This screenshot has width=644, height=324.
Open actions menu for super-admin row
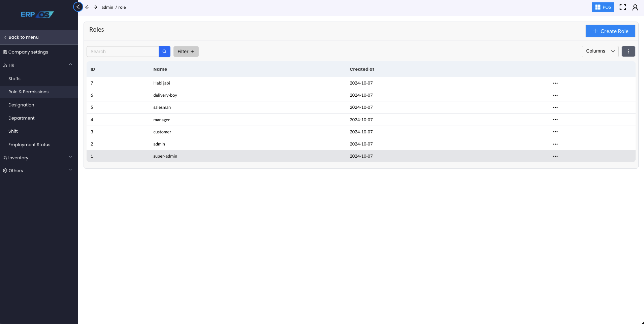point(555,156)
